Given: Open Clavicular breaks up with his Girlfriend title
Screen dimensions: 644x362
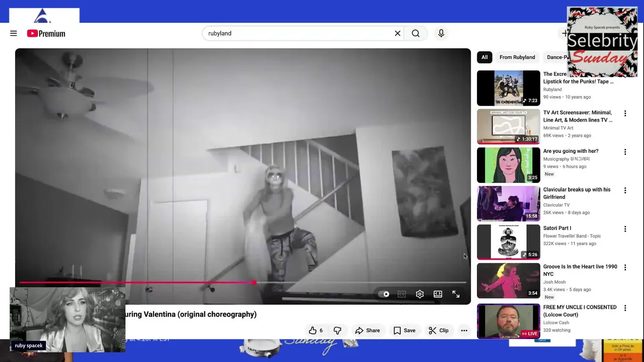Looking at the screenshot, I should (577, 193).
